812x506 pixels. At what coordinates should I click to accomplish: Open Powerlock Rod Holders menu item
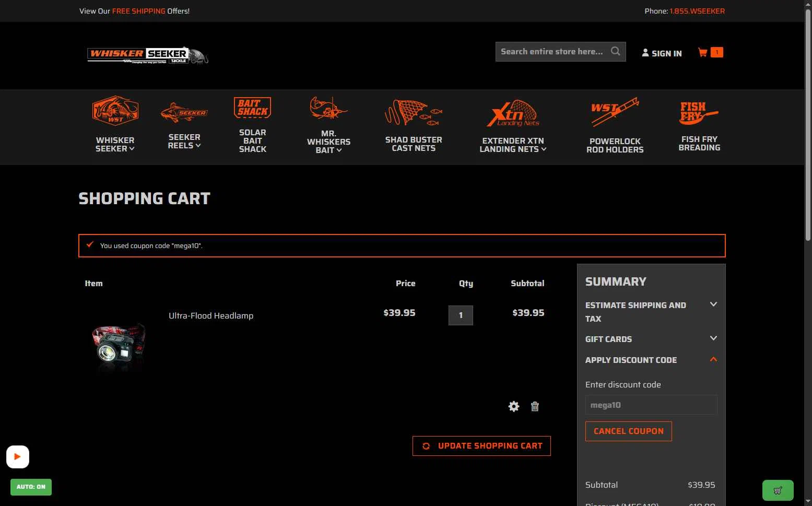615,146
